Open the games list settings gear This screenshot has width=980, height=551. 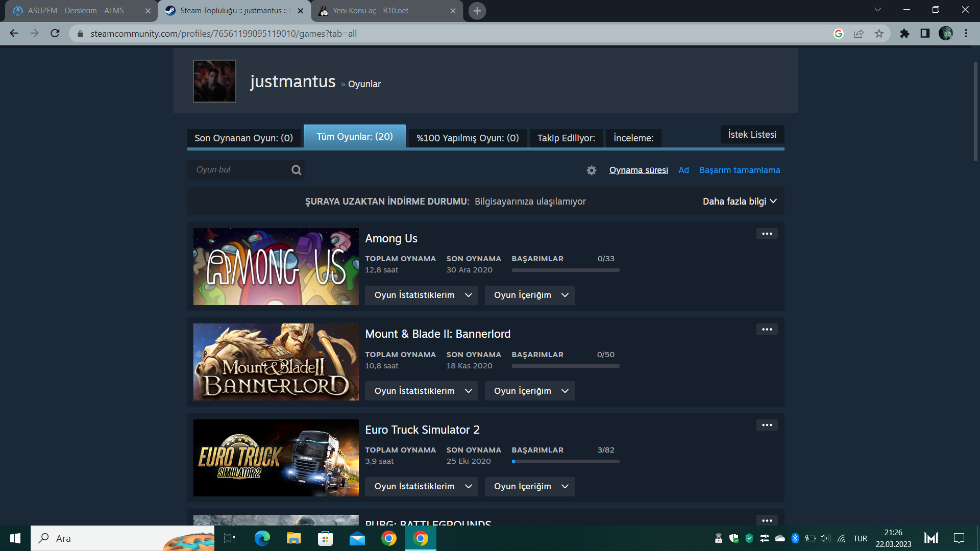[592, 170]
